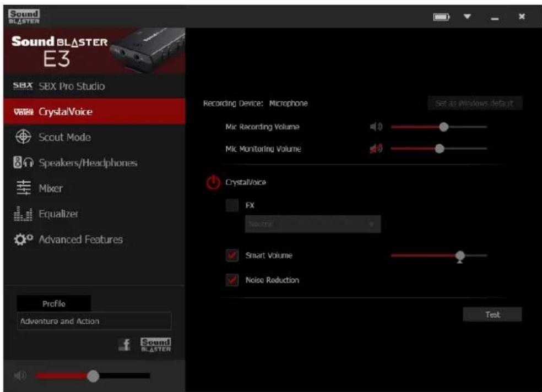Unmute the Mic Monitoring Volume speaker icon
This screenshot has width=542, height=392.
(x=376, y=149)
